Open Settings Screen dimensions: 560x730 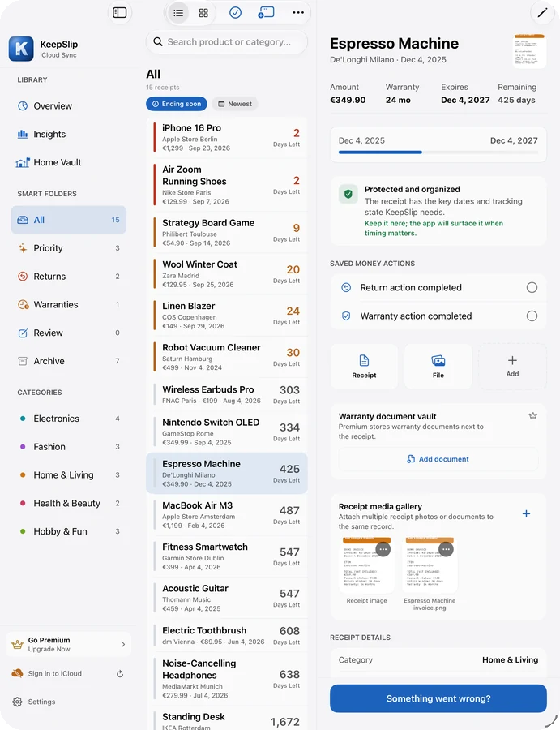[x=33, y=702]
